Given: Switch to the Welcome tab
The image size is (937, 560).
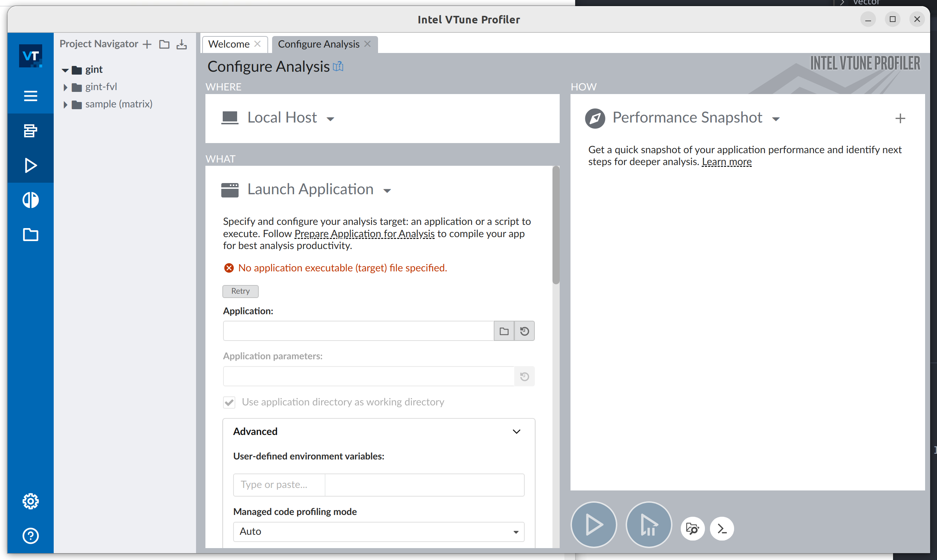Looking at the screenshot, I should pos(229,44).
